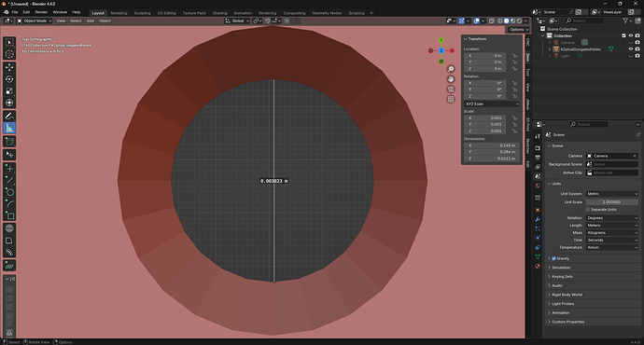Click the viewport zoom magnifier icon
The height and width of the screenshot is (345, 644).
click(451, 69)
